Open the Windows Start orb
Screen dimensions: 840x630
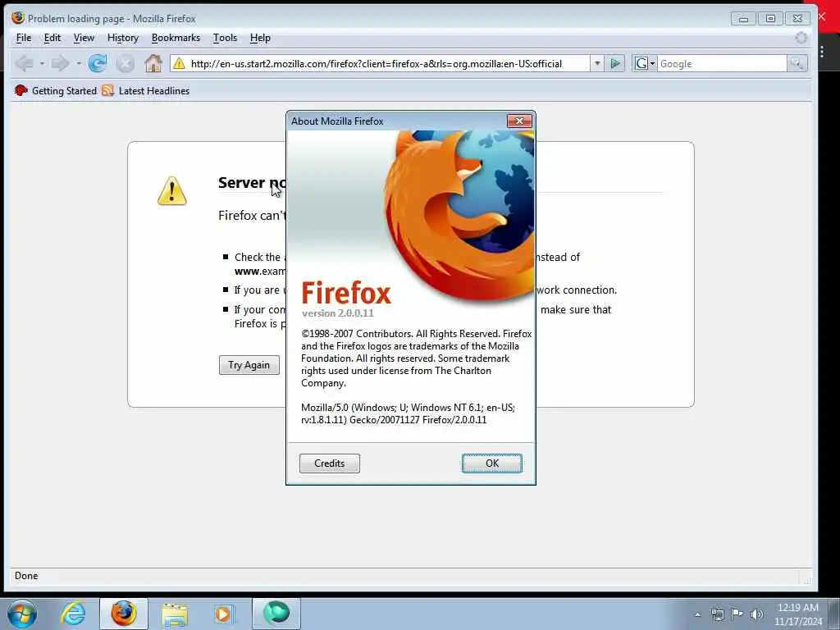pyautogui.click(x=22, y=614)
